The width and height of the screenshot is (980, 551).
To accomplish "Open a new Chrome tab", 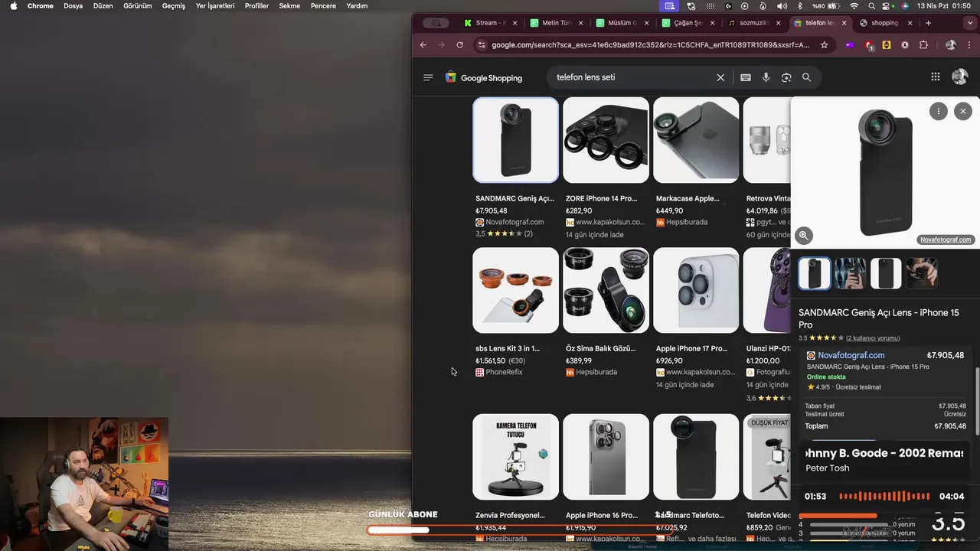I will pos(928,23).
